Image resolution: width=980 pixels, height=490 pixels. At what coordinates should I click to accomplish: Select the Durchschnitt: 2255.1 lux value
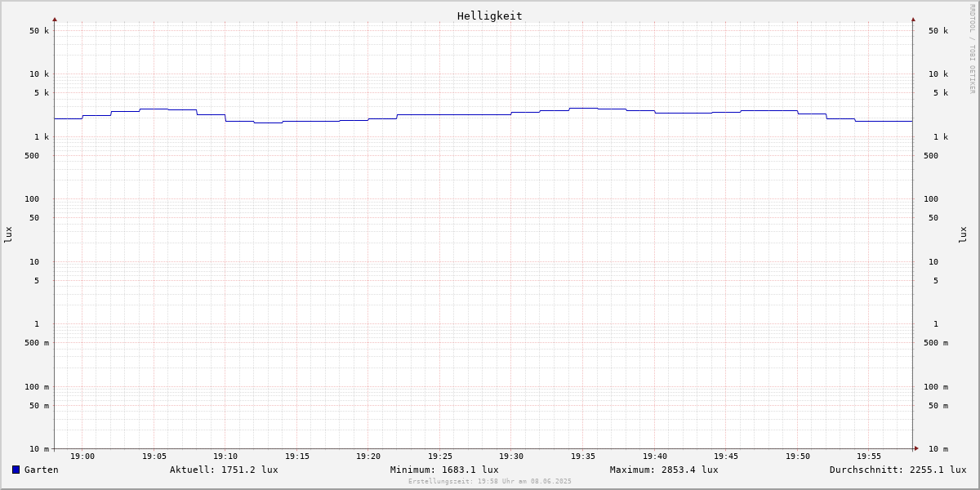898,470
